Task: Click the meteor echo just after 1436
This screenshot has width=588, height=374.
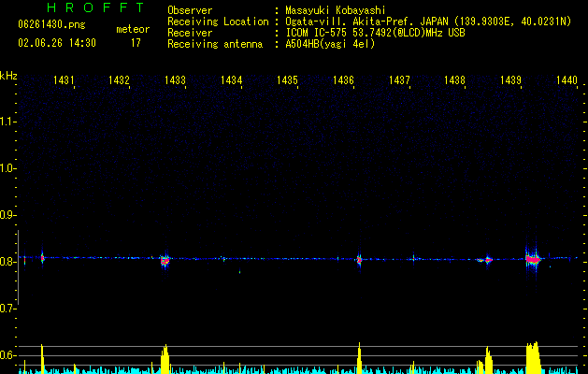Action: (359, 259)
